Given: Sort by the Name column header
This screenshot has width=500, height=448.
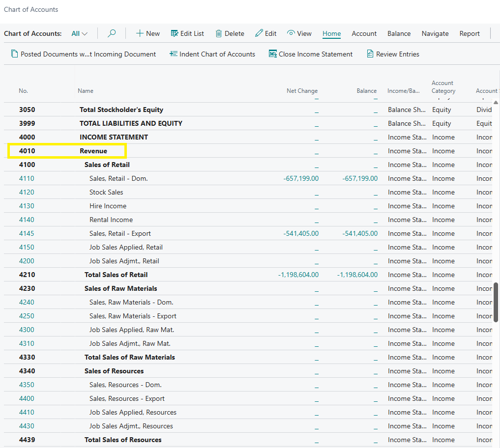Looking at the screenshot, I should tap(86, 91).
